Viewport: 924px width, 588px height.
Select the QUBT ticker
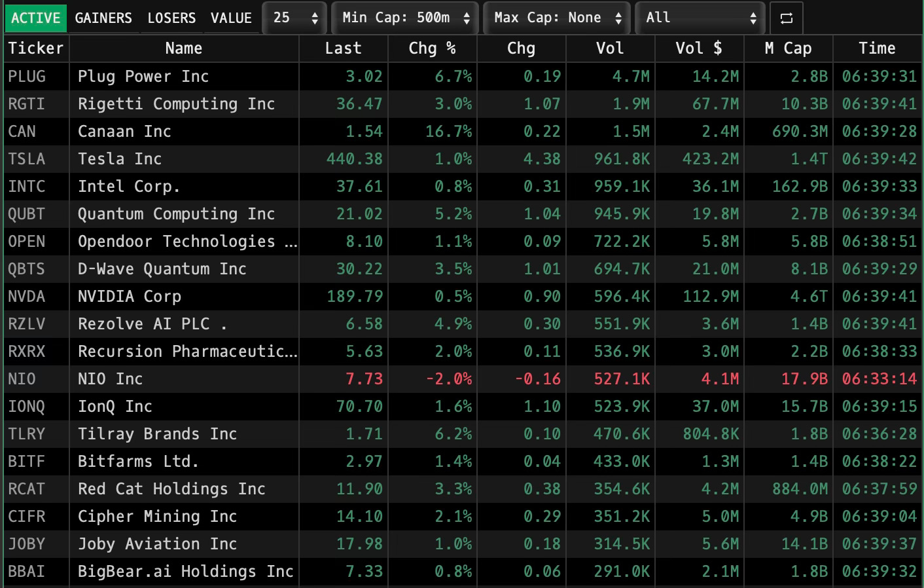click(27, 214)
